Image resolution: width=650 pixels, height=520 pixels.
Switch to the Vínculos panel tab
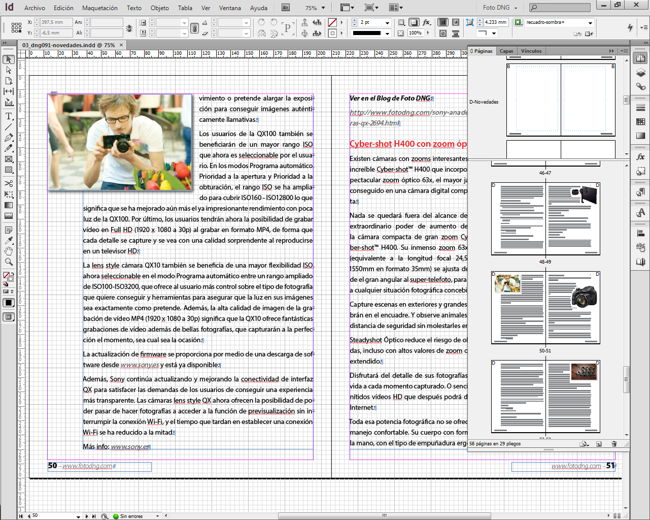(x=531, y=51)
